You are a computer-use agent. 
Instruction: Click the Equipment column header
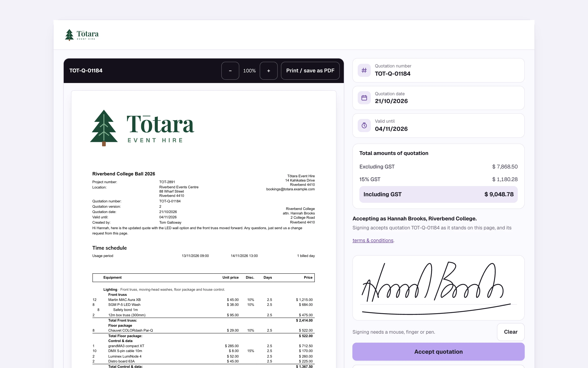(112, 277)
